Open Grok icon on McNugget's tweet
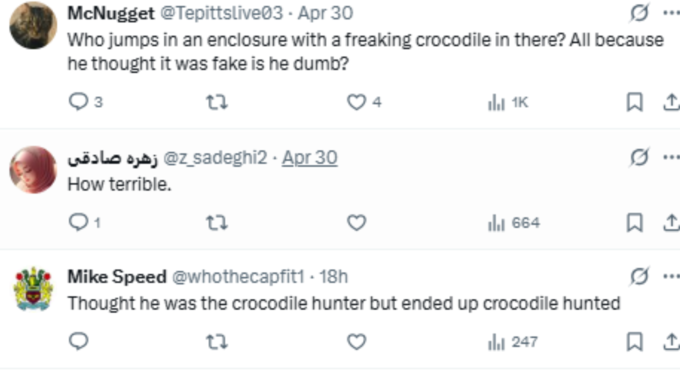Image resolution: width=680 pixels, height=383 pixels. 639,13
